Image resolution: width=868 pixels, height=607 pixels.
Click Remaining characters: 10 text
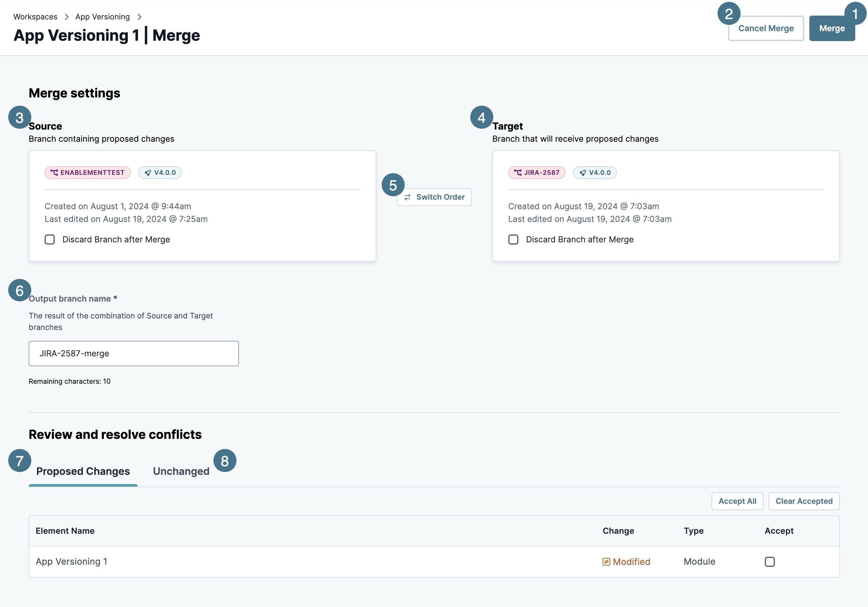tap(69, 381)
